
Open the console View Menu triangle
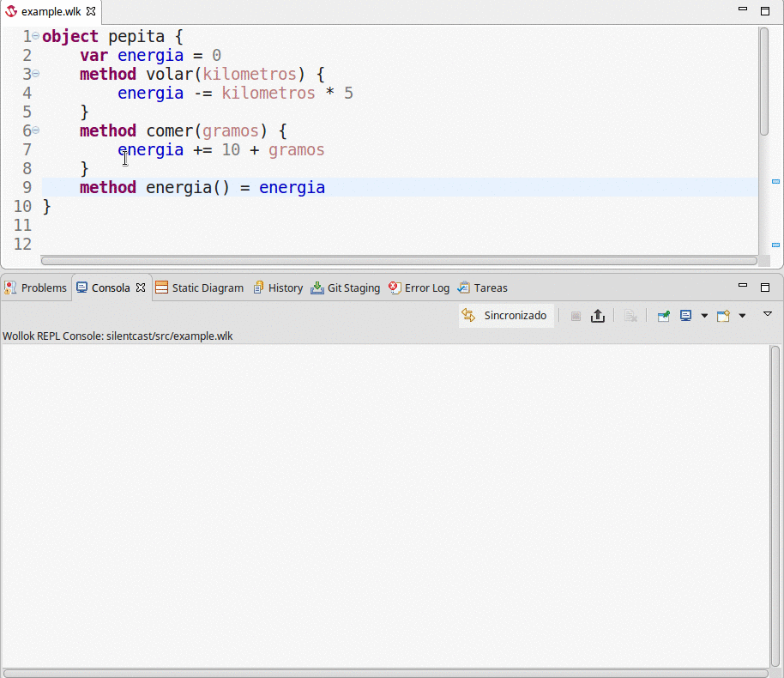pyautogui.click(x=768, y=314)
